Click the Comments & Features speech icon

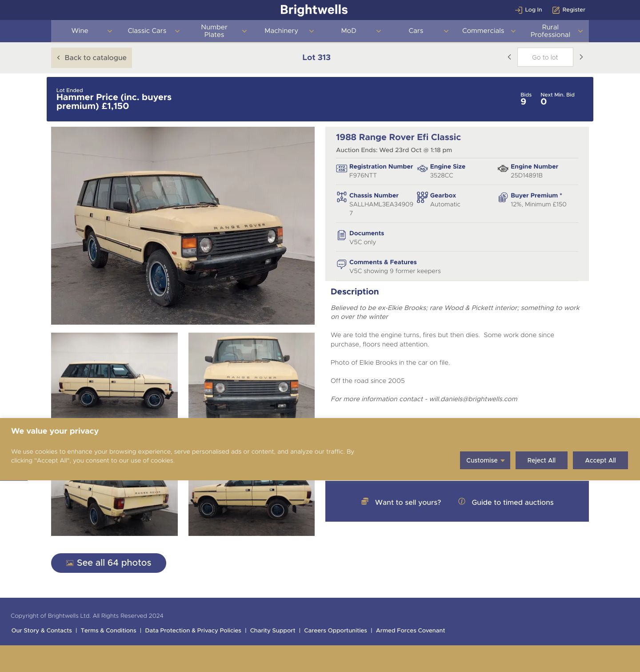pyautogui.click(x=341, y=264)
